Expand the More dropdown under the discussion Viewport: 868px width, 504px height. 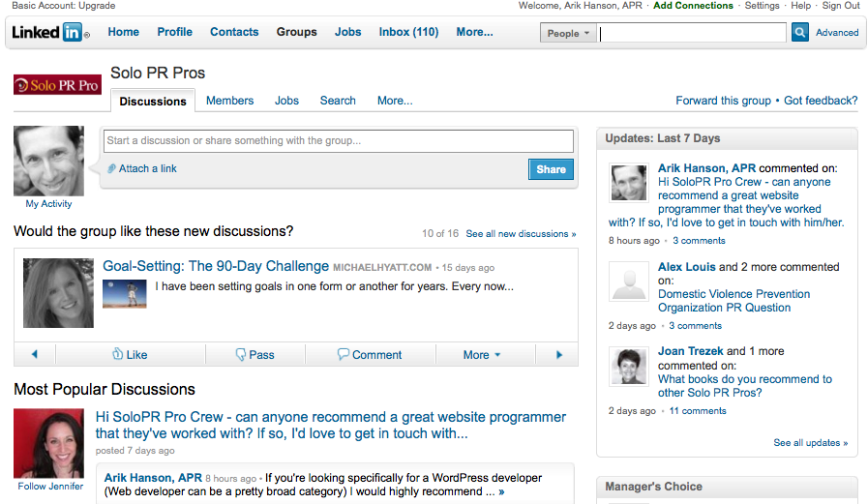(482, 355)
